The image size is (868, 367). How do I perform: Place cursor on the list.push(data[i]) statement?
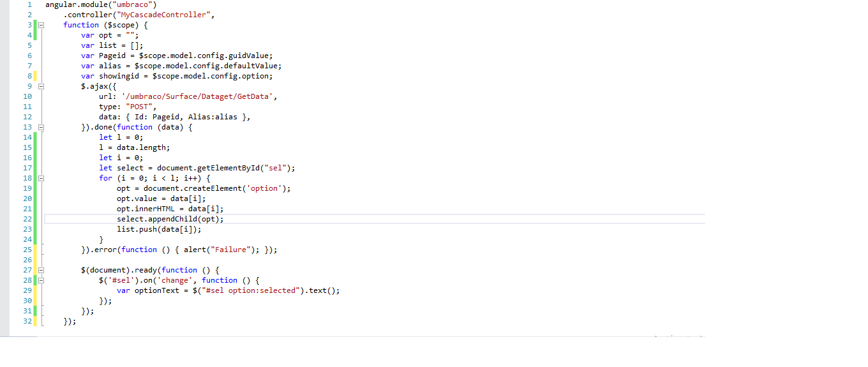point(158,229)
